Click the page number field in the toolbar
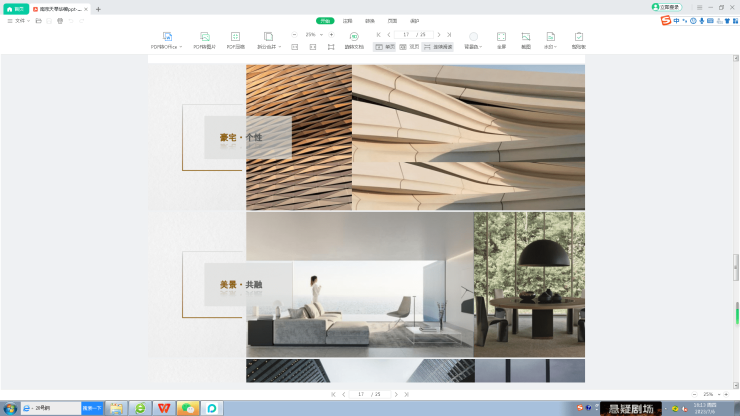This screenshot has width=740, height=416. click(x=406, y=34)
